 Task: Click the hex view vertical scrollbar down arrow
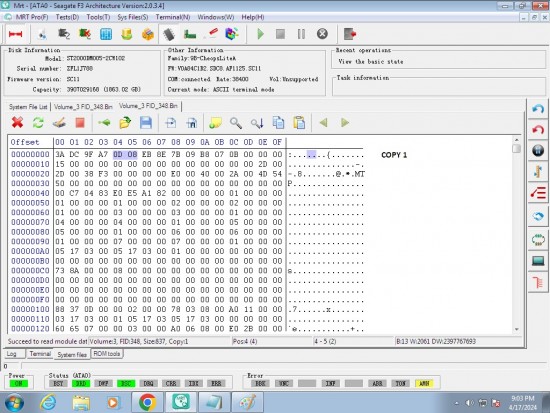click(x=517, y=329)
